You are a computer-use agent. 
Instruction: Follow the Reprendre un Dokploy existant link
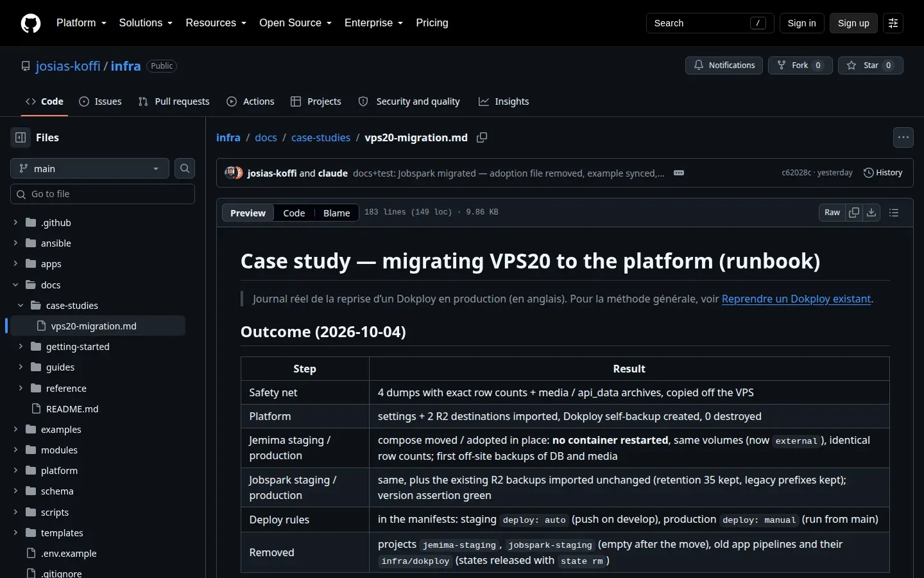click(x=796, y=299)
